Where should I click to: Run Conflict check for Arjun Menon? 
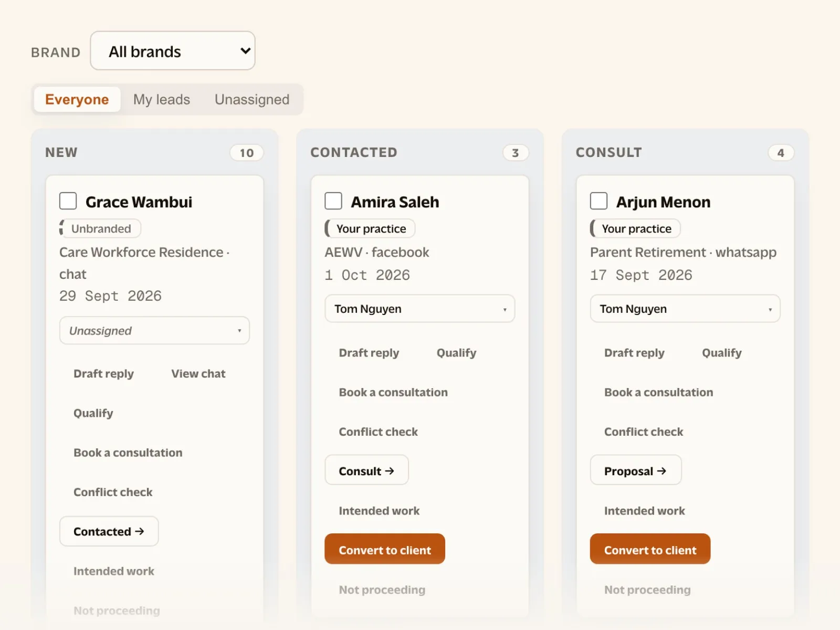point(644,432)
